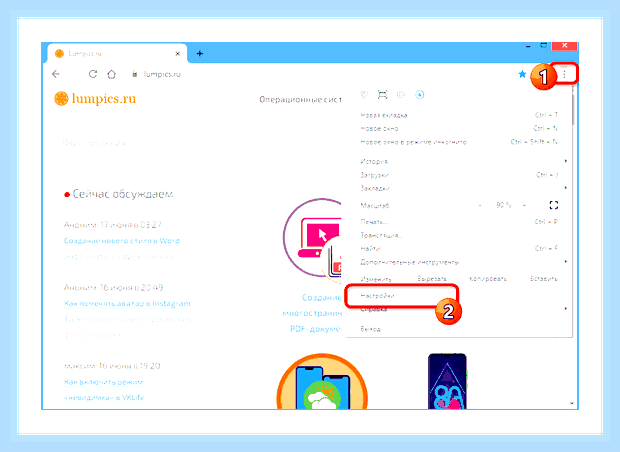
Task: Open the browser home page button
Action: (112, 74)
